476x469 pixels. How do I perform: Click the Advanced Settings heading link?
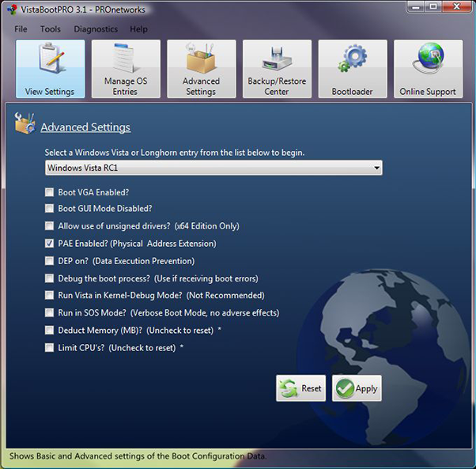click(85, 127)
